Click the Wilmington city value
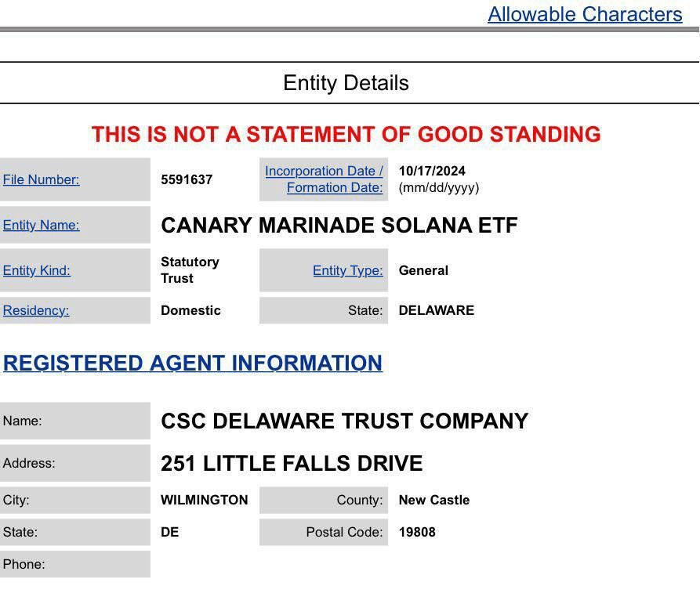 pyautogui.click(x=204, y=500)
